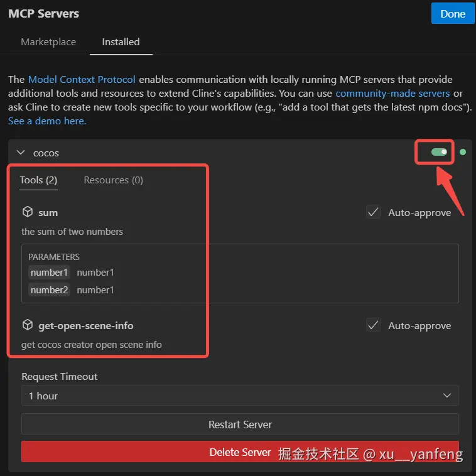
Task: Click the number1 parameter tag
Action: (x=49, y=273)
